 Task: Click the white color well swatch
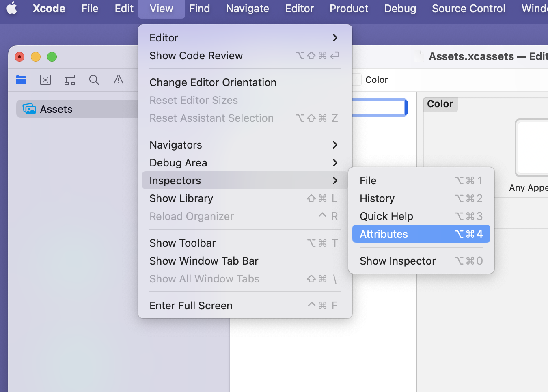point(533,148)
